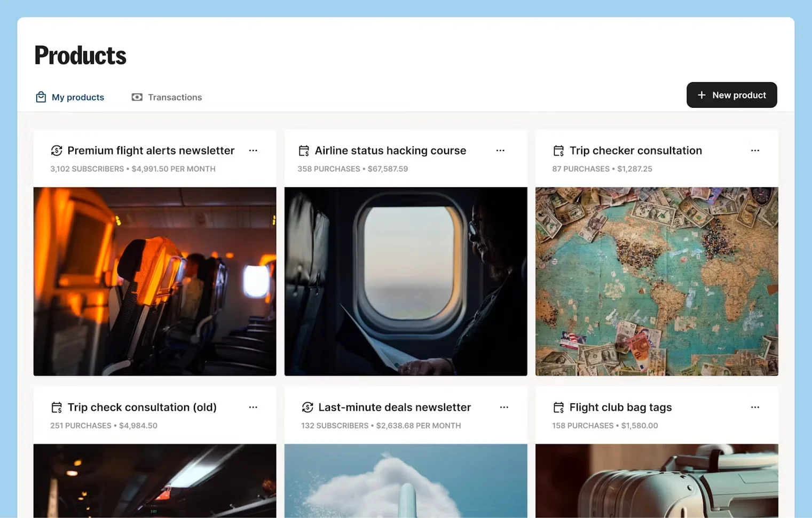The width and height of the screenshot is (812, 518).
Task: Click the cloud and sky thumbnail
Action: tap(406, 481)
